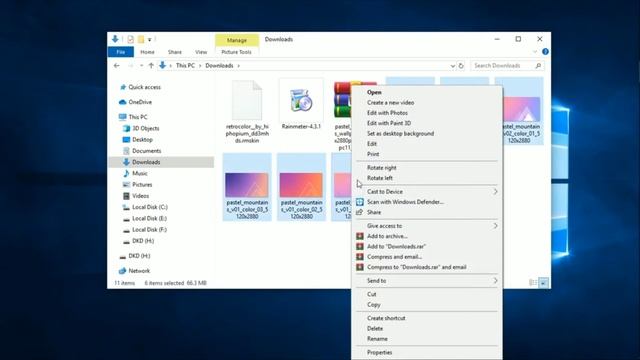Click the Local Disk (C:) drive icon
The width and height of the screenshot is (640, 360).
(127, 207)
